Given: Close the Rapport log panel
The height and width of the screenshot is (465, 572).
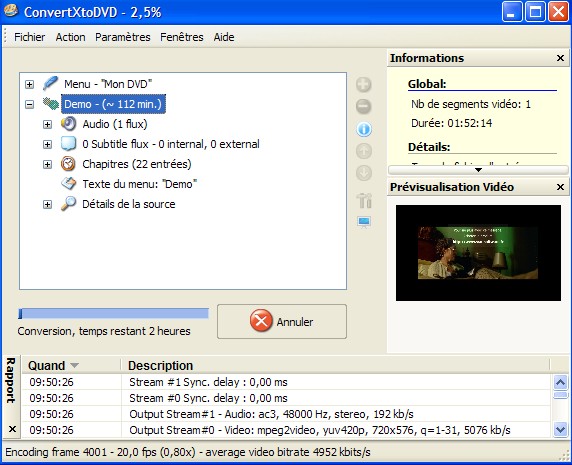Looking at the screenshot, I should click(x=12, y=429).
